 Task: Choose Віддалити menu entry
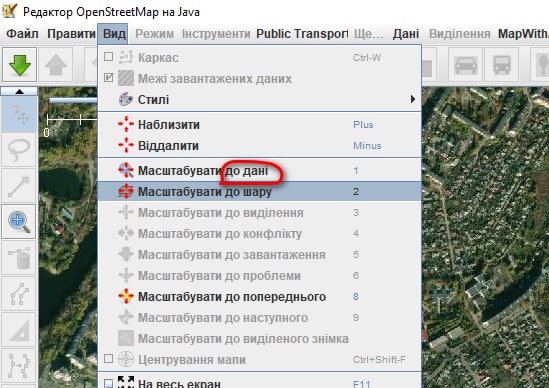259,146
